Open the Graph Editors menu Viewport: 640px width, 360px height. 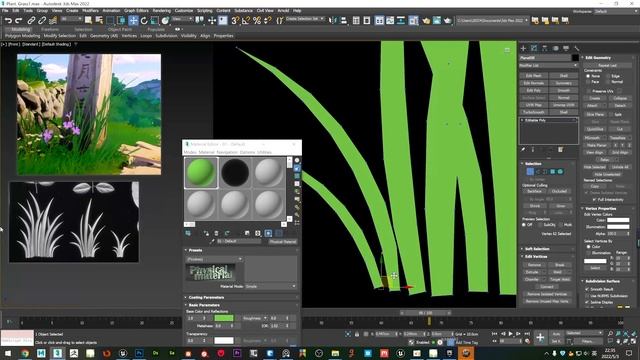point(136,11)
